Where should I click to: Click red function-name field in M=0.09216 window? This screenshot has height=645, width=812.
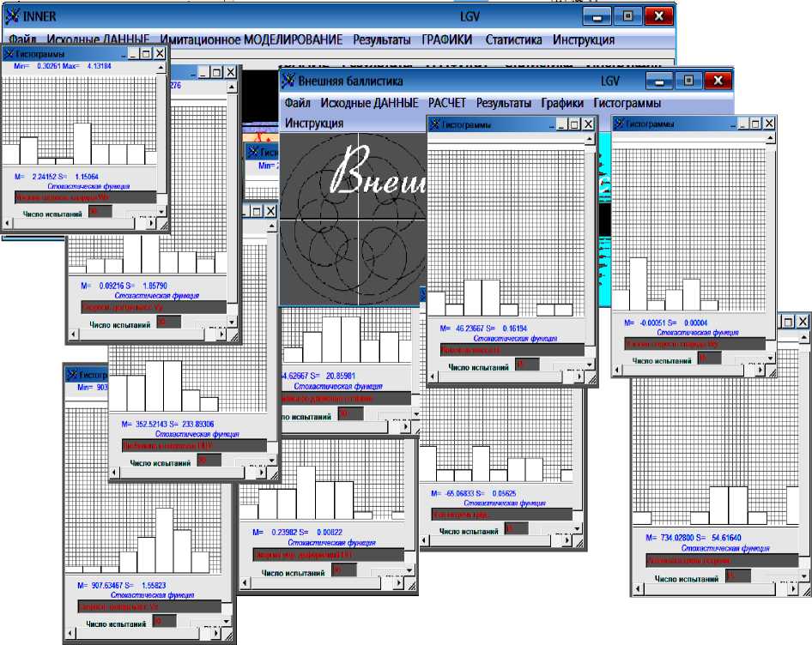(154, 307)
